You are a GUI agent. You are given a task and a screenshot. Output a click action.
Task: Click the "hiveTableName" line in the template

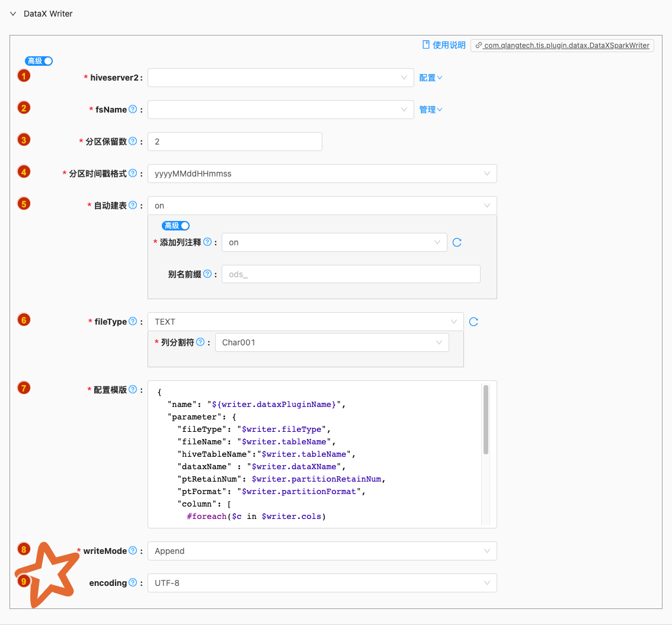[x=267, y=454]
